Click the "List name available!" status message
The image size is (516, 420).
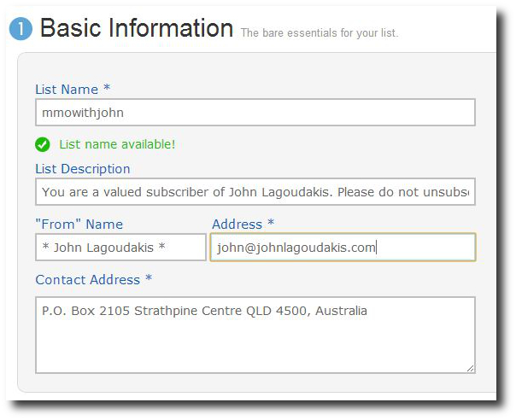tap(117, 144)
